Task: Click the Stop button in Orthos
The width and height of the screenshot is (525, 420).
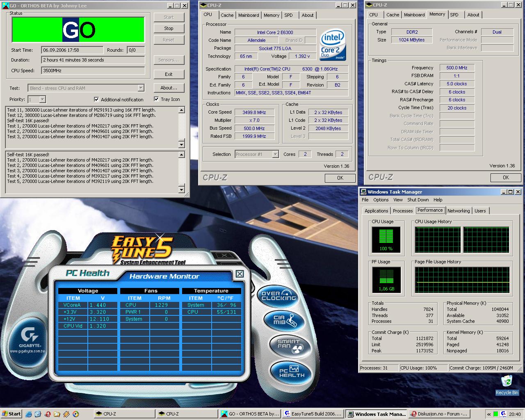Action: pyautogui.click(x=169, y=28)
